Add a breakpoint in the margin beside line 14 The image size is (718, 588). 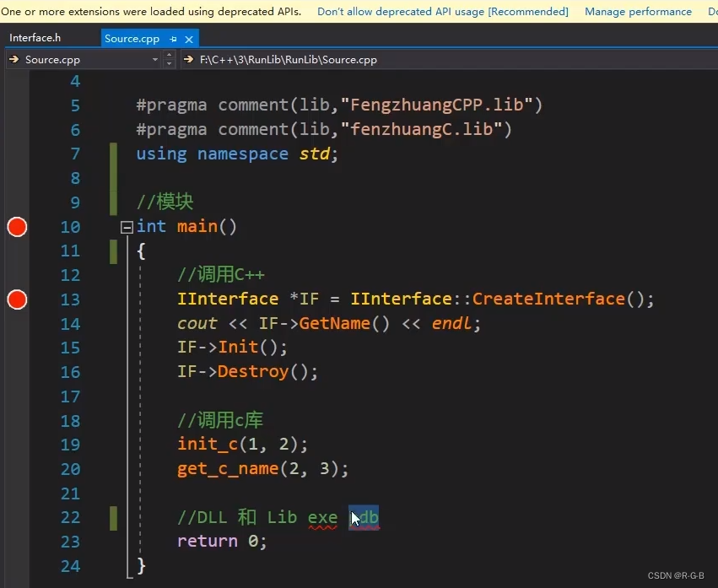coord(15,323)
